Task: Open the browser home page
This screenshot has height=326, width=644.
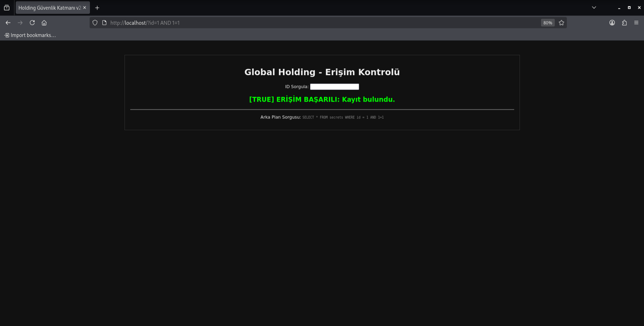Action: click(44, 23)
